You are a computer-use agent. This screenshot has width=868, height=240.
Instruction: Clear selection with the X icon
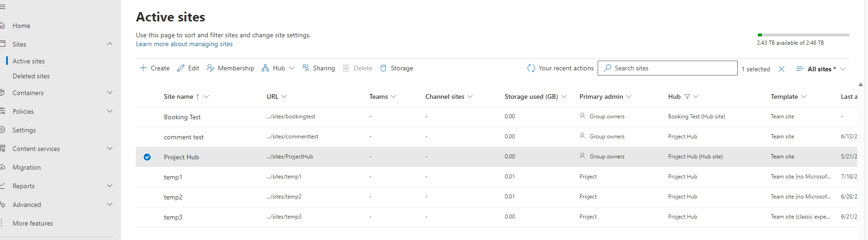tap(782, 69)
